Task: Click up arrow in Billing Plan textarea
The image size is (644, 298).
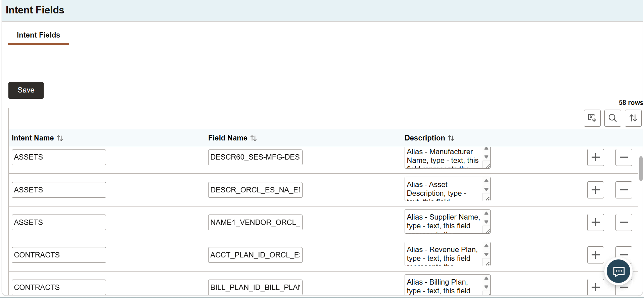Action: (486, 278)
